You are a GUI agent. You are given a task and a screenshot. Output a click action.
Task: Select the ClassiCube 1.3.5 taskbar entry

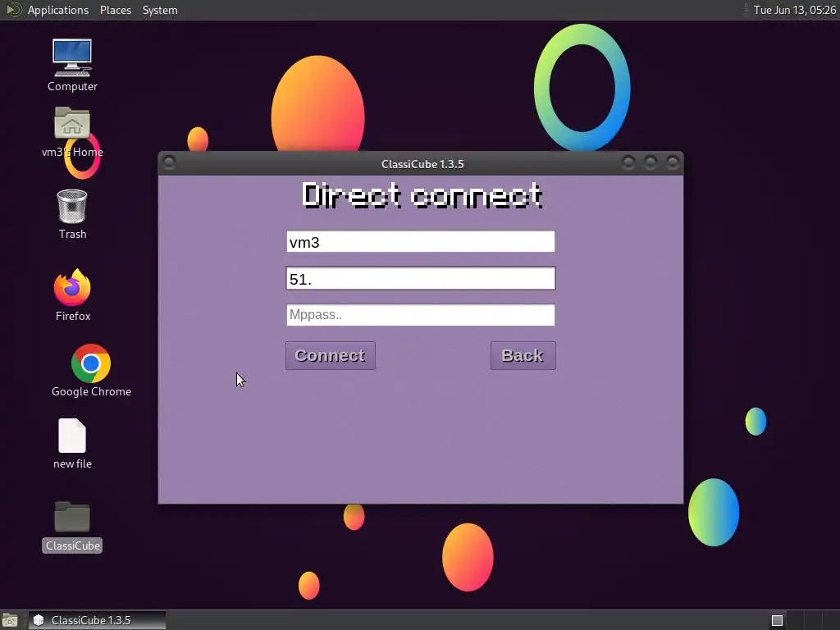click(97, 620)
